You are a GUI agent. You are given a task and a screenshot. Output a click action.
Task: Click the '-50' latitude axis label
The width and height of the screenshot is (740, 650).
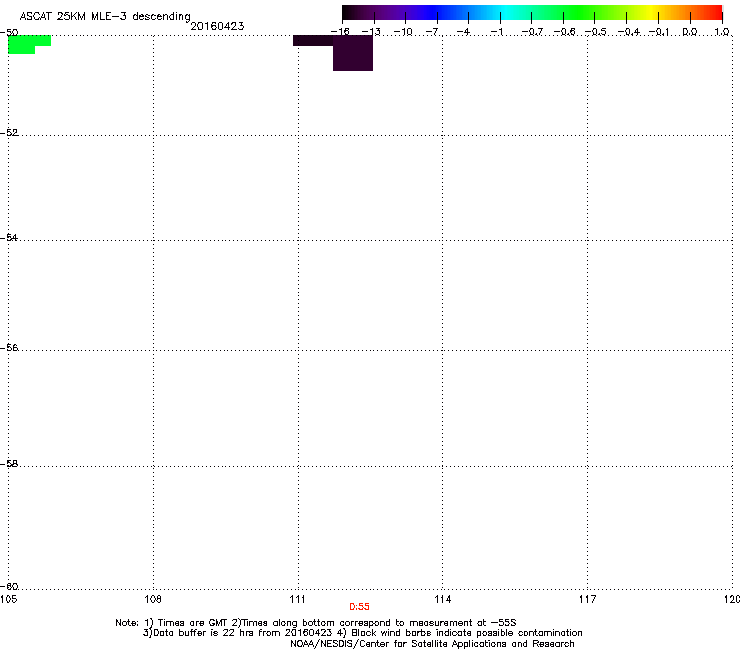9,32
